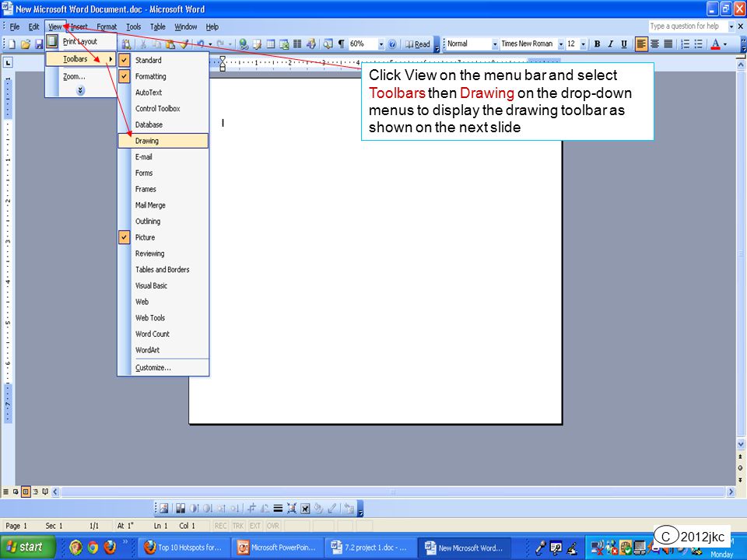Screen dimensions: 747x560
Task: Click the Format Painter brush icon
Action: click(x=184, y=44)
